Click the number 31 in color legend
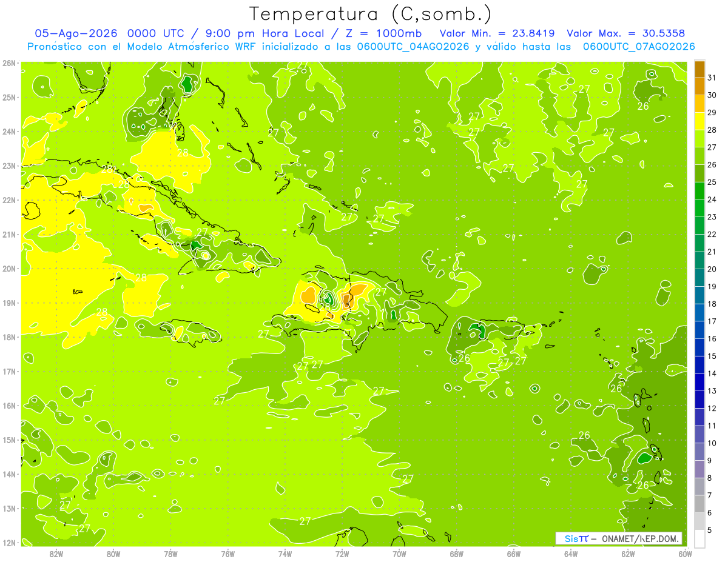Viewport: 728px width, 562px height. pyautogui.click(x=712, y=78)
